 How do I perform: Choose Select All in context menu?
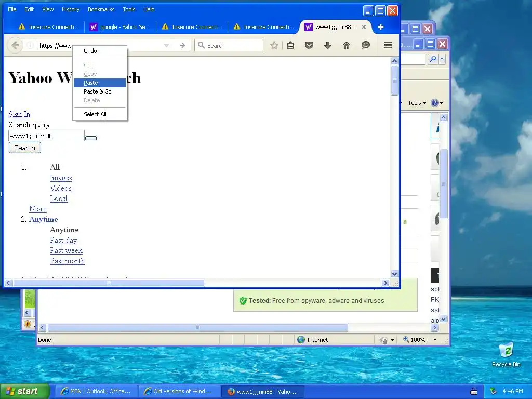pos(100,114)
